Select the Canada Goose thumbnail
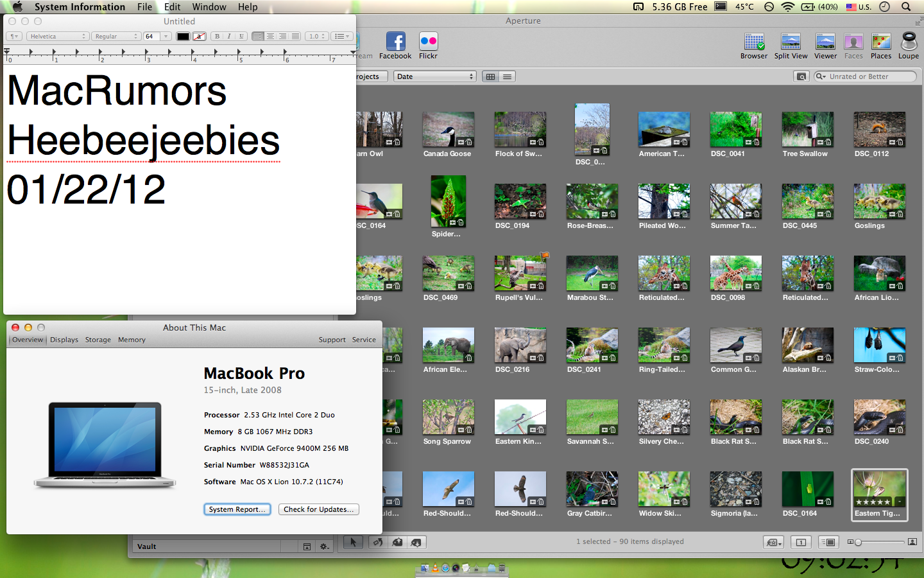This screenshot has width=924, height=578. click(x=448, y=130)
